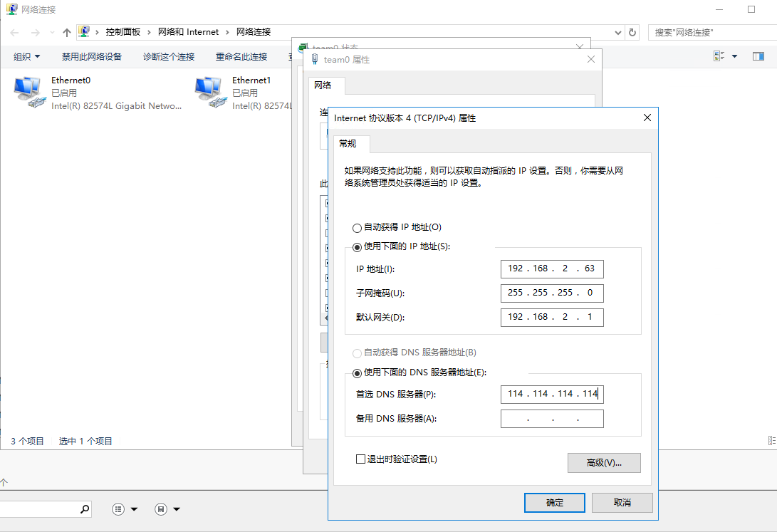Select 自动获得 IP 地址 radio button

point(357,228)
